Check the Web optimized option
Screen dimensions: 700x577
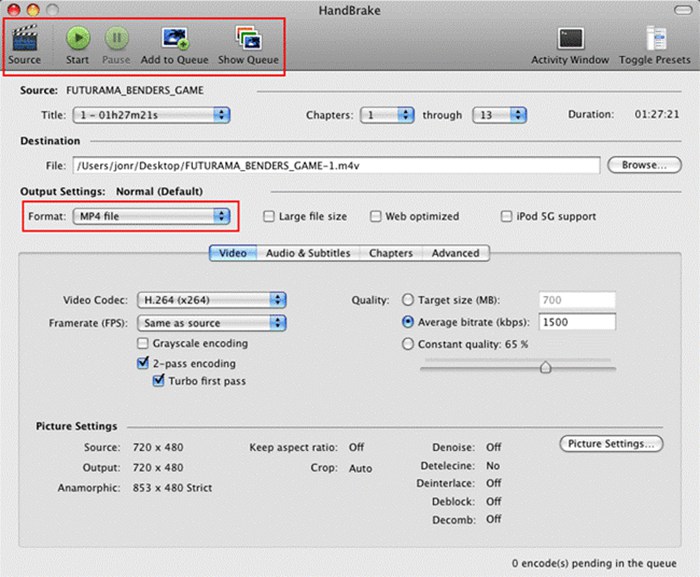[x=376, y=216]
